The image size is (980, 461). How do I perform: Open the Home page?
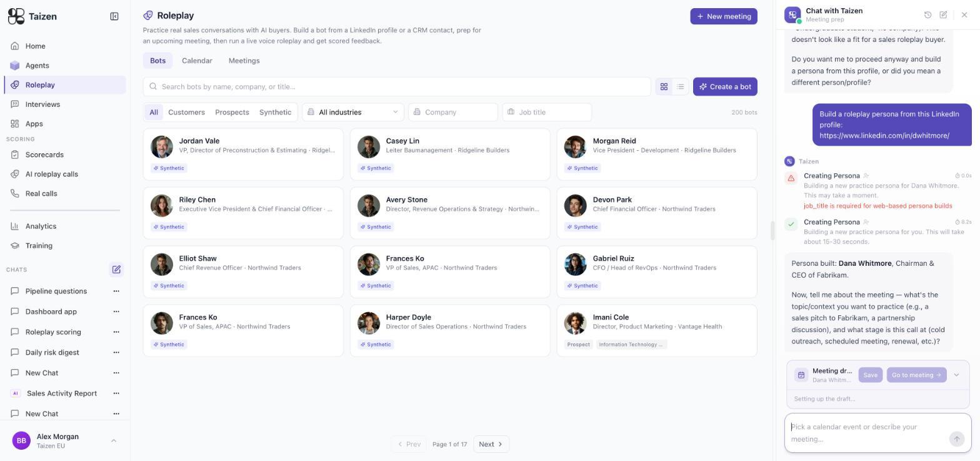(65, 46)
